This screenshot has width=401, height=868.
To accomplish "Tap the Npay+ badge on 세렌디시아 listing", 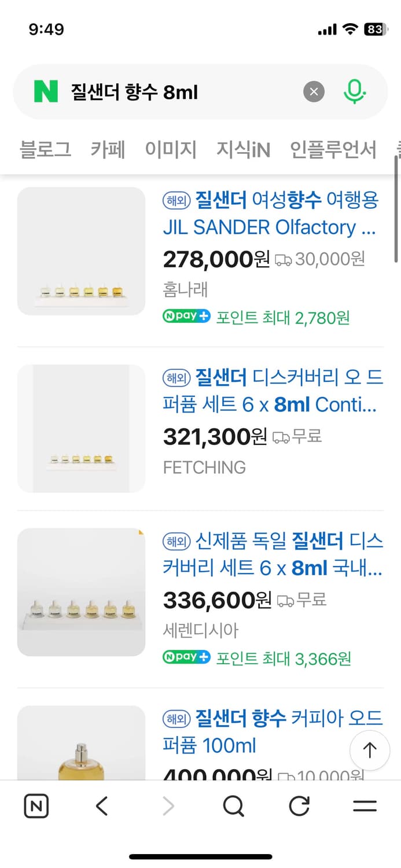I will tap(186, 658).
